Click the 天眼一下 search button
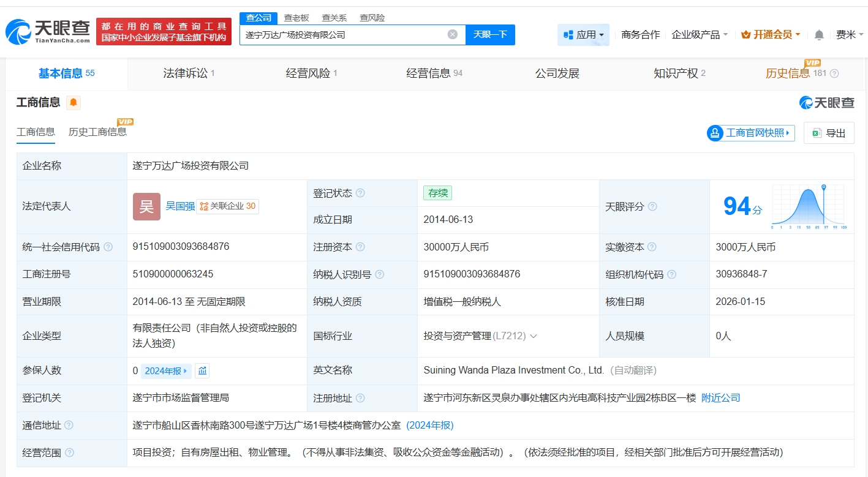 coord(490,35)
